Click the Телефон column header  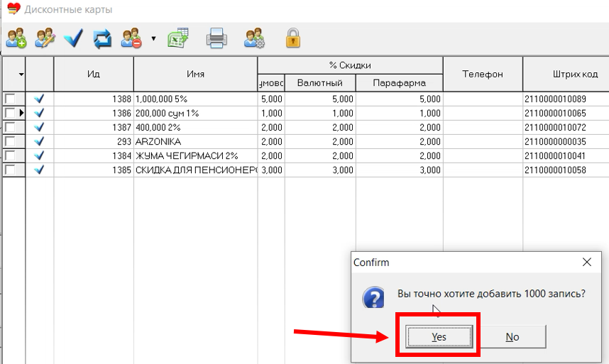point(483,74)
